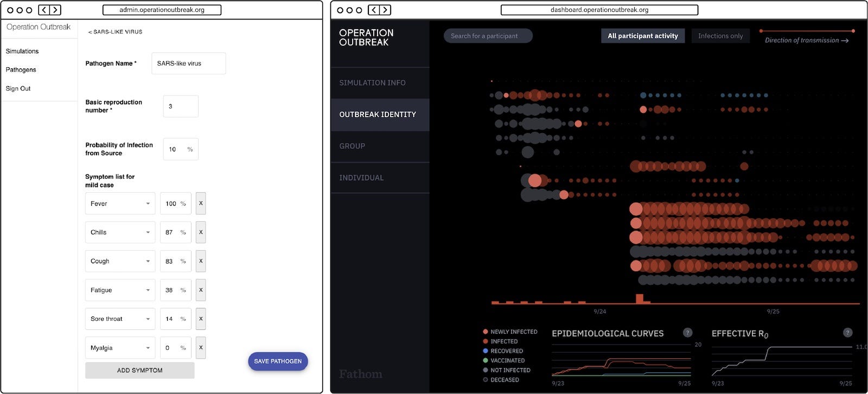Go back via SARS-LIKE VIRUS breadcrumb

point(115,32)
